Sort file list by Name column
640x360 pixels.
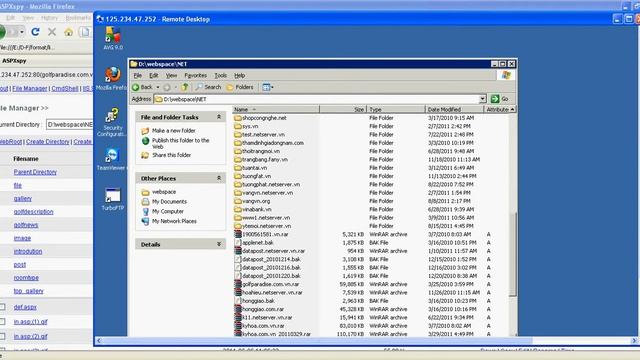[x=276, y=109]
